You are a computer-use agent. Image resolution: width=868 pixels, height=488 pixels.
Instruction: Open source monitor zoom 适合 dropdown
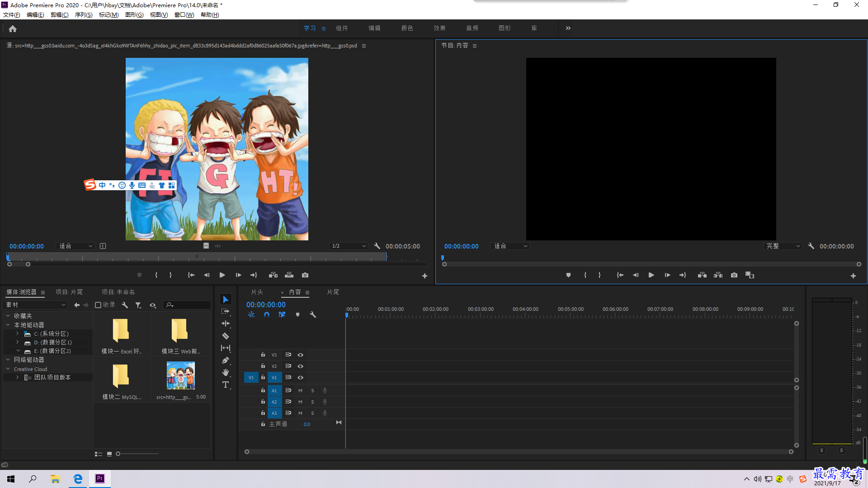(x=75, y=246)
